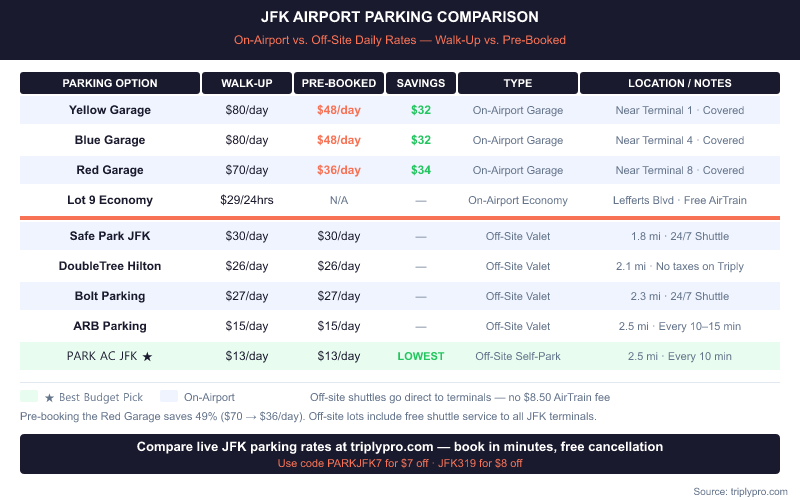
Task: Click the Red Garage $36/day pre-booked price
Action: pyautogui.click(x=339, y=170)
